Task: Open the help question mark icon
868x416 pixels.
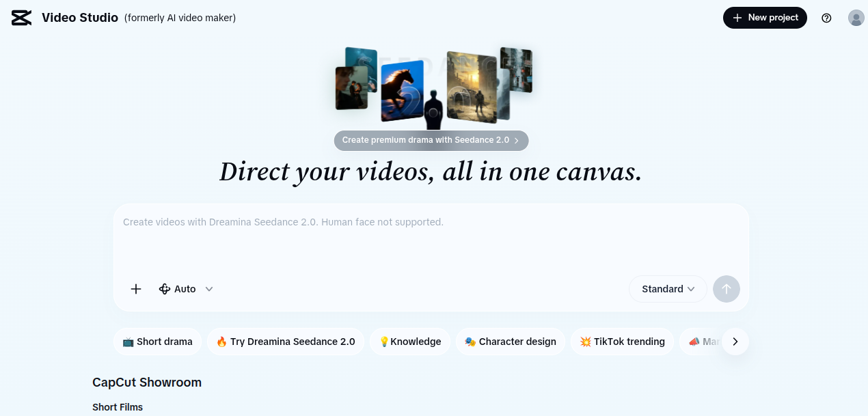Action: point(826,18)
